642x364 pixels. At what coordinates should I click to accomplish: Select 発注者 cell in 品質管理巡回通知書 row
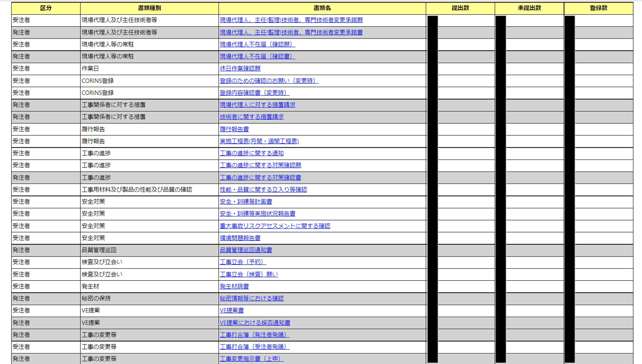[46, 250]
